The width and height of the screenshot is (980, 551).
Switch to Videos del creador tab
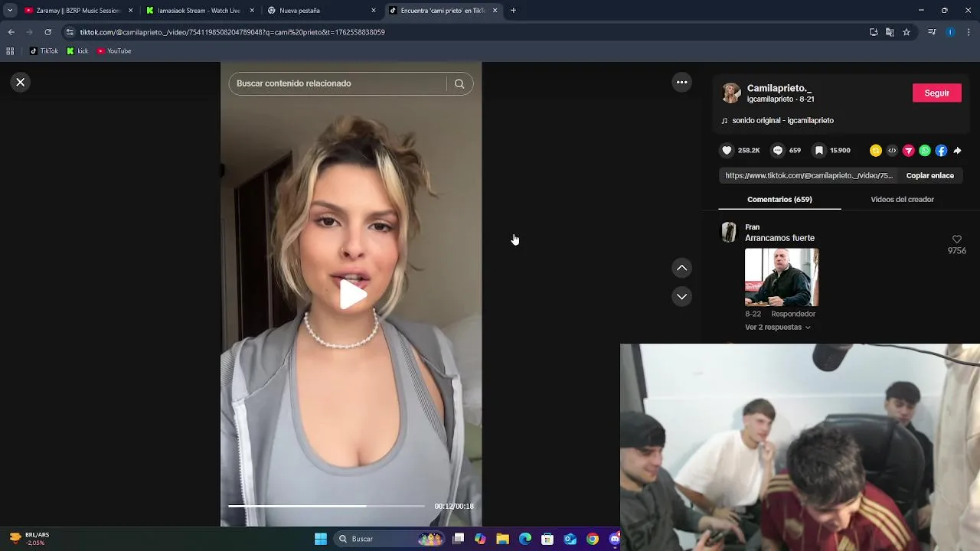point(902,199)
